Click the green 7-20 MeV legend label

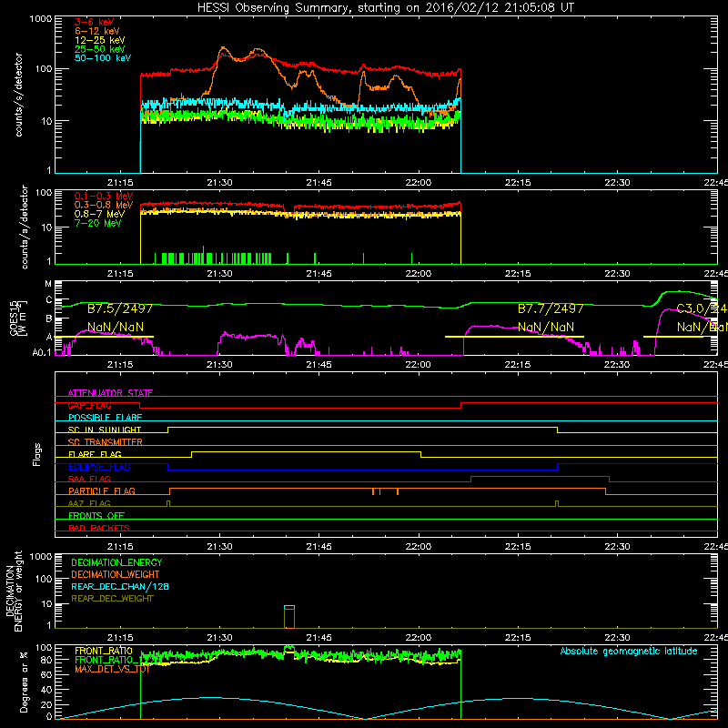[x=98, y=223]
